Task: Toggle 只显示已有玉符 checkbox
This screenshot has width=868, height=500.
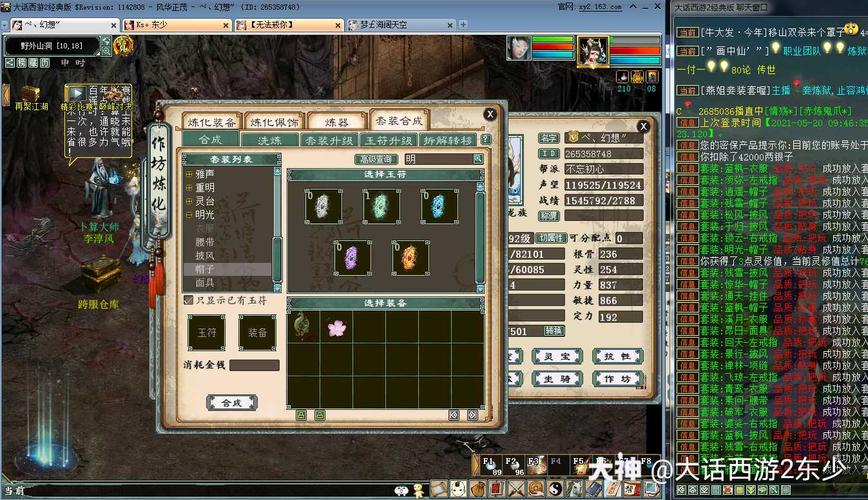Action: click(188, 299)
